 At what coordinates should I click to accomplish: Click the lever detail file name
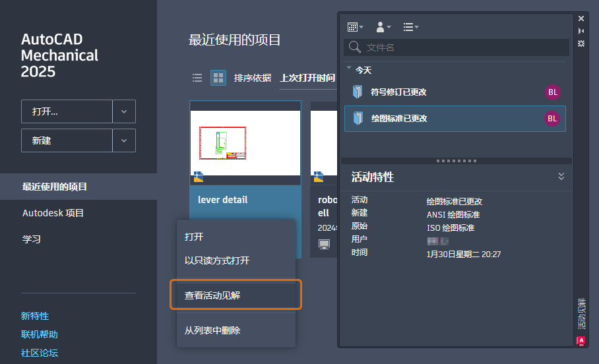pyautogui.click(x=223, y=200)
